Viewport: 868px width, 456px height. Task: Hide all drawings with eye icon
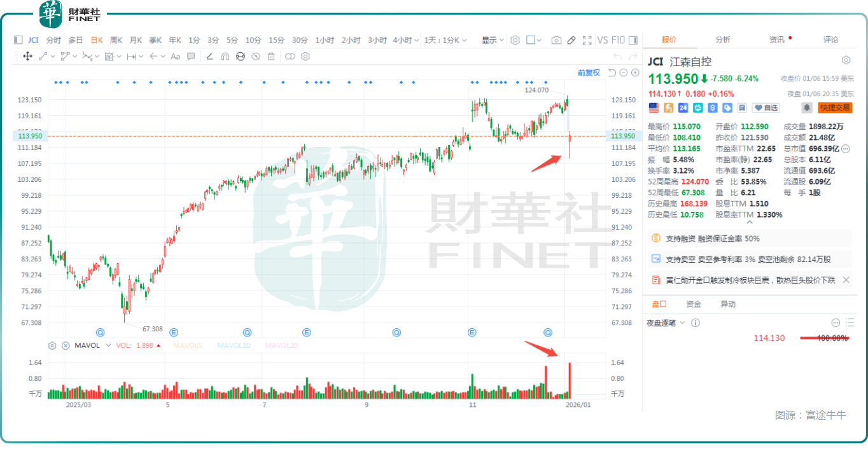(256, 57)
